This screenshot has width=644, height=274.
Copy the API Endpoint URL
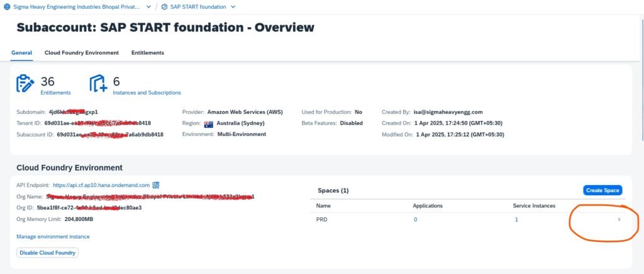point(157,185)
